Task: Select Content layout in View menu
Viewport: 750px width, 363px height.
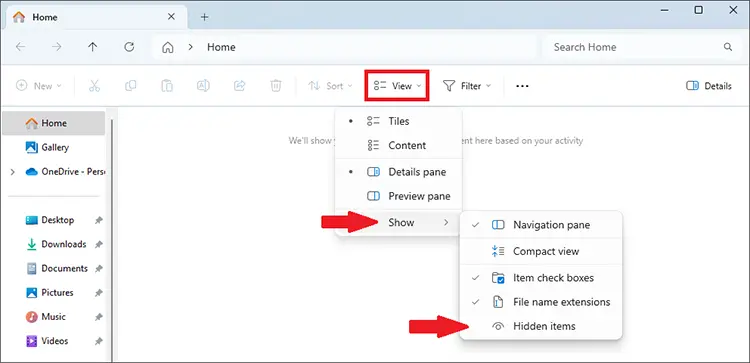Action: tap(398, 145)
